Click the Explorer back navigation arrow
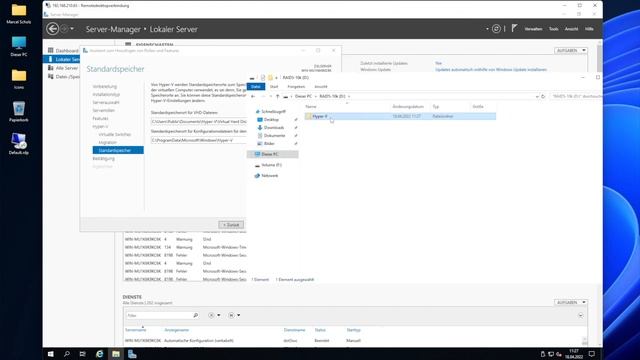The width and height of the screenshot is (640, 360). tap(253, 97)
